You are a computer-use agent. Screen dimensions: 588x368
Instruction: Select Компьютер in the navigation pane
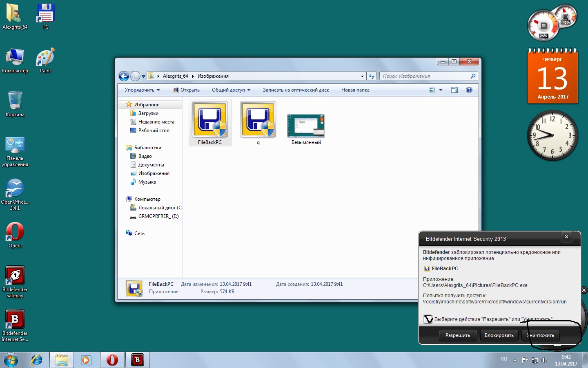tap(143, 199)
